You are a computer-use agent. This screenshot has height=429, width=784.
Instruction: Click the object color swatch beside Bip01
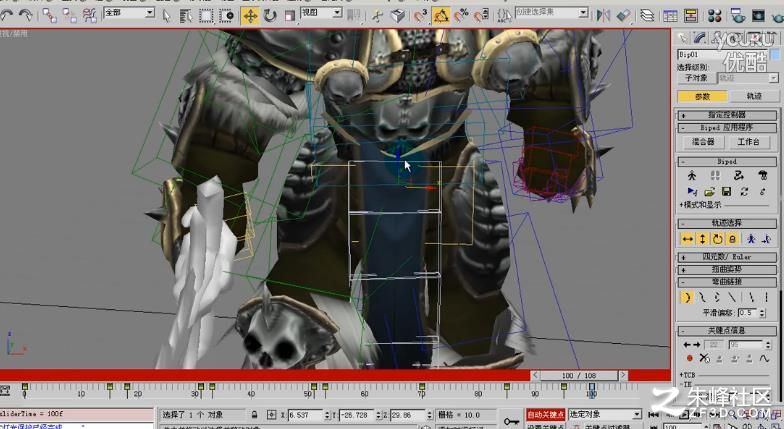point(775,54)
